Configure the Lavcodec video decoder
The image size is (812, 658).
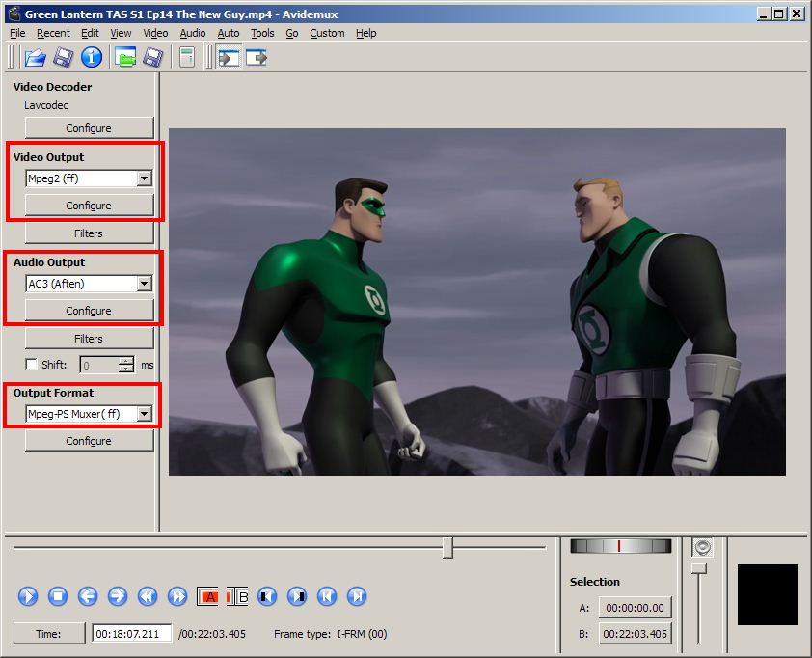click(89, 128)
